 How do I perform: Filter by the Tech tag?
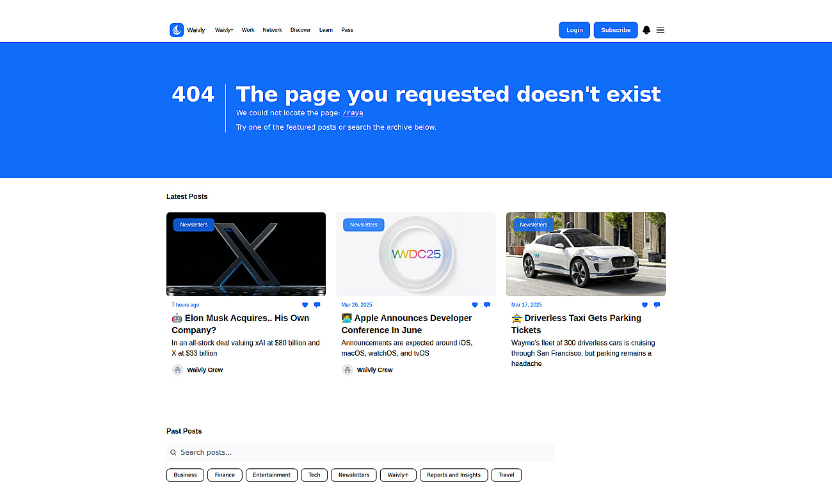pyautogui.click(x=314, y=475)
